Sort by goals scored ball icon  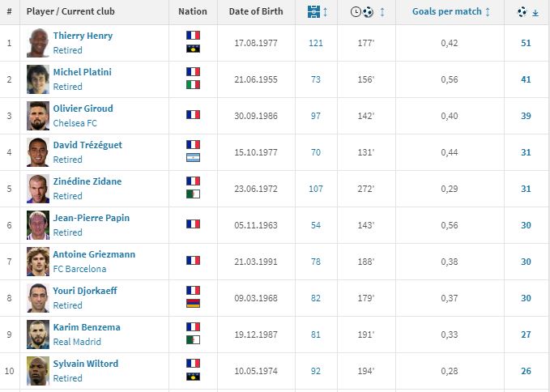522,12
